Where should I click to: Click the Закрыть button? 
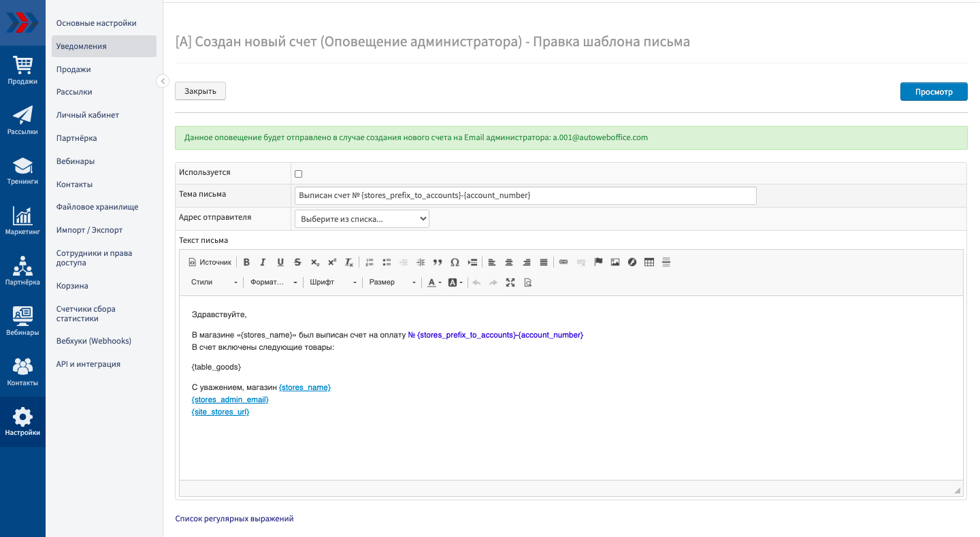[x=200, y=91]
